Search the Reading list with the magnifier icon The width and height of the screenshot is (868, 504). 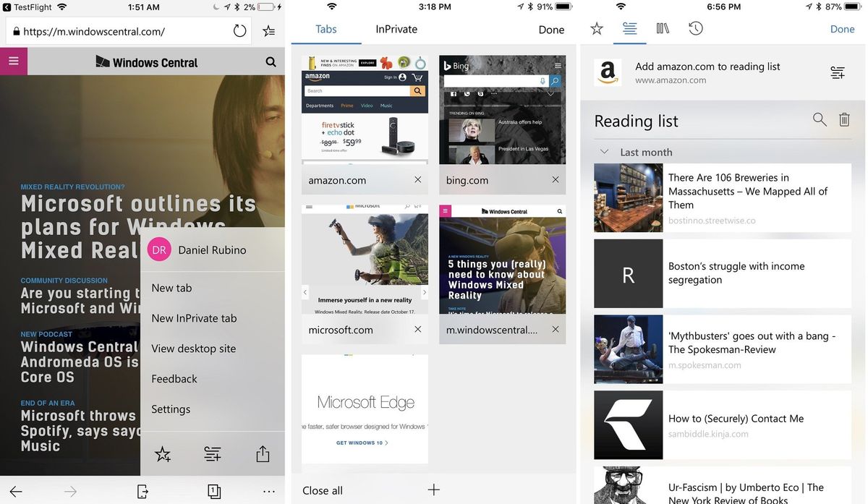click(819, 119)
